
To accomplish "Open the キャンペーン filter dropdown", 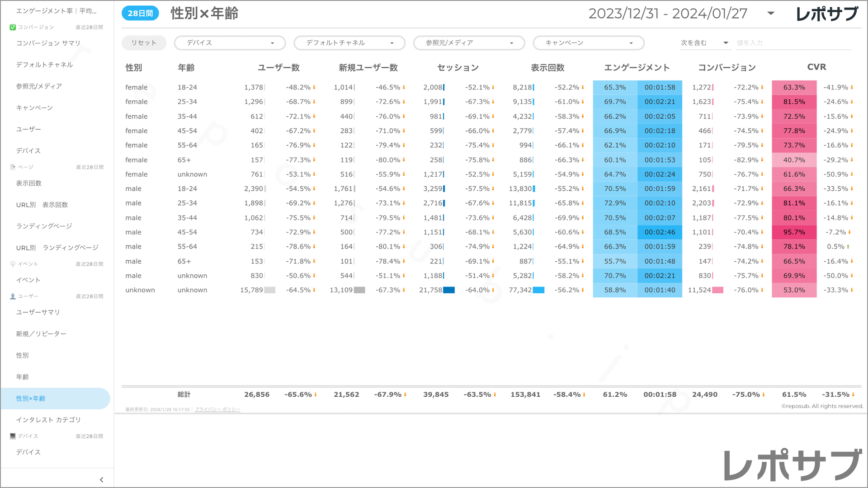I will pyautogui.click(x=589, y=43).
